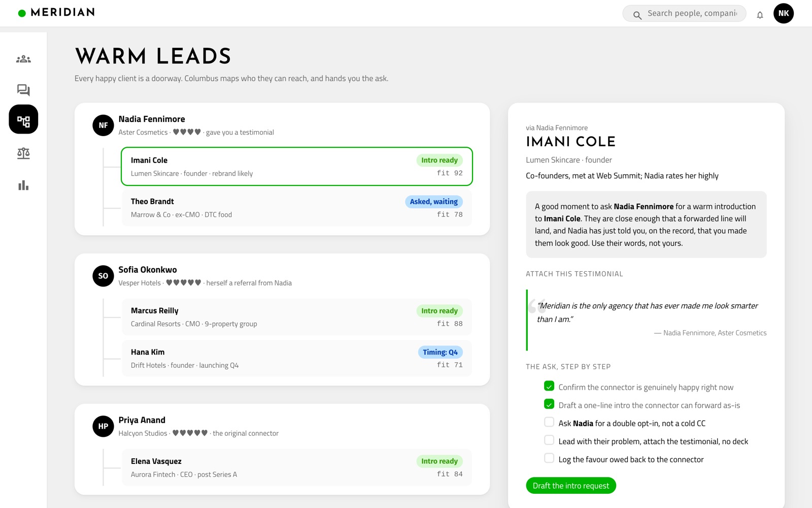Image resolution: width=812 pixels, height=508 pixels.
Task: Click '— Nadia Fennimore, Aster Cosmetics' attribution
Action: (710, 333)
